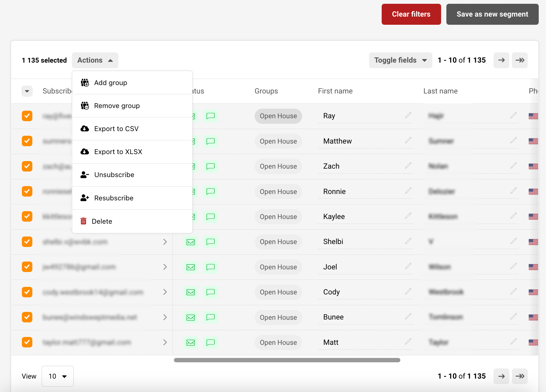The width and height of the screenshot is (546, 392).
Task: Uncheck the checkbox for Ray's row
Action: [x=27, y=116]
